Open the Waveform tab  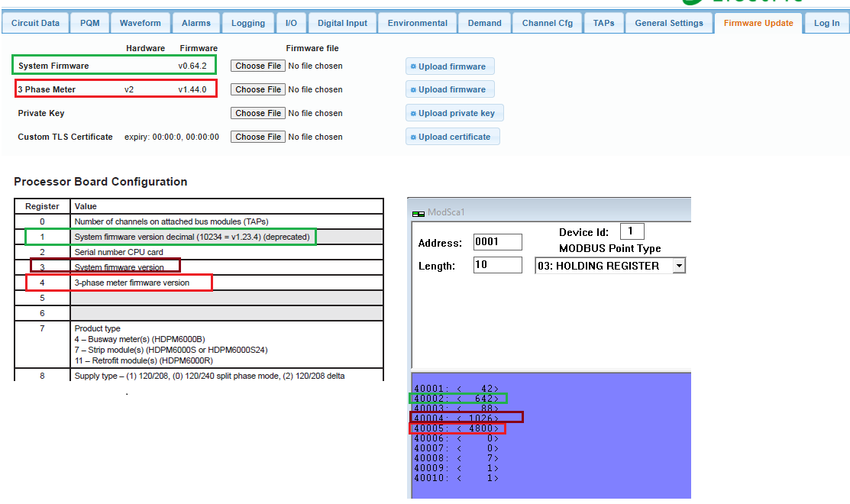pos(140,23)
